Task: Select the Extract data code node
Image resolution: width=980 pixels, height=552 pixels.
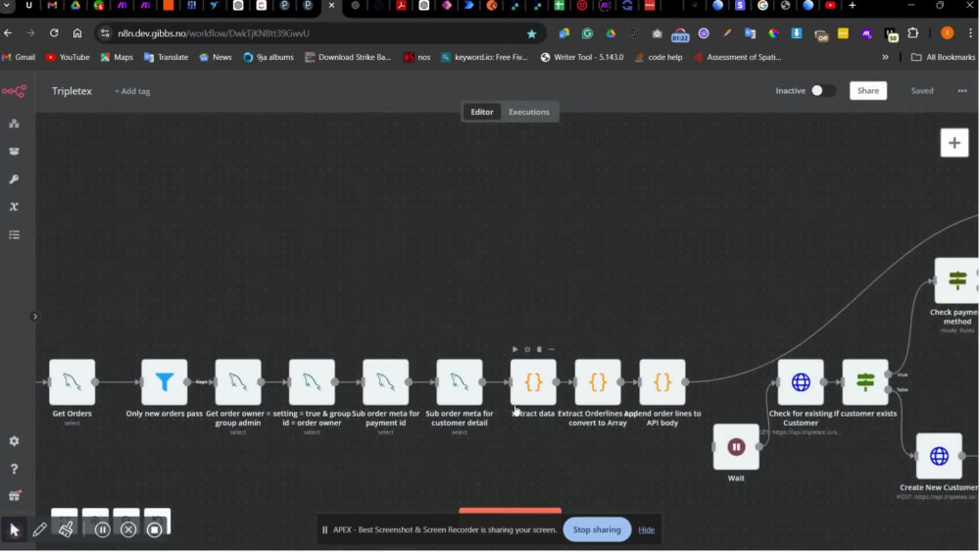Action: click(533, 382)
